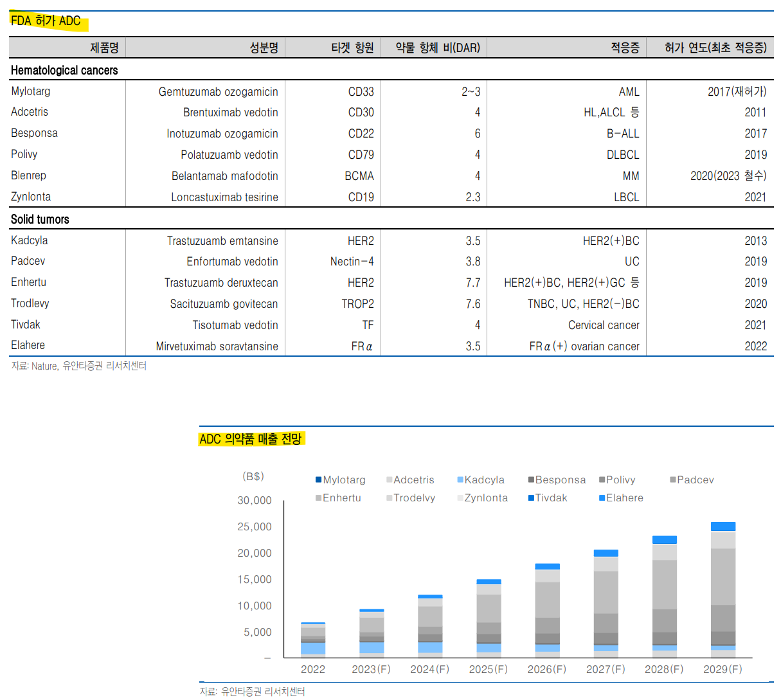Click the Kadcyla legend color swatch
This screenshot has width=781, height=700.
pos(460,480)
